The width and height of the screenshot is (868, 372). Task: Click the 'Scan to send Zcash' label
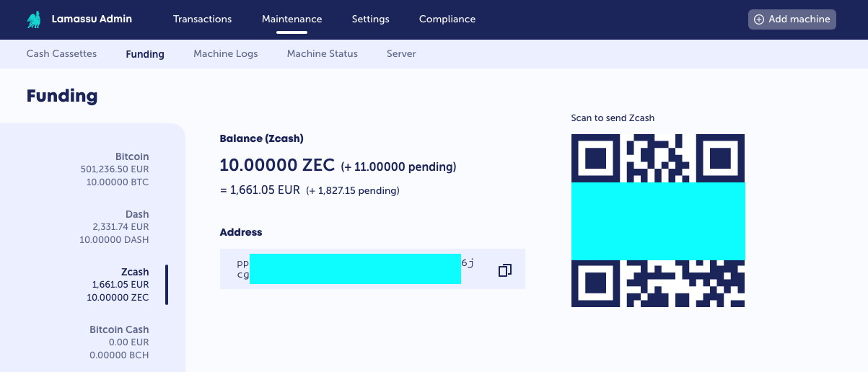click(613, 118)
